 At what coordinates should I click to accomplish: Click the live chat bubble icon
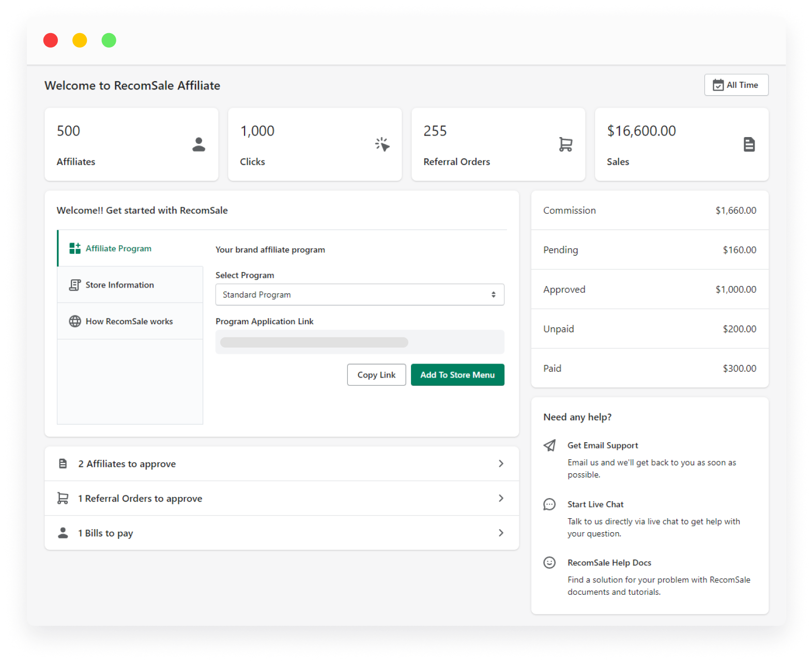pyautogui.click(x=549, y=504)
